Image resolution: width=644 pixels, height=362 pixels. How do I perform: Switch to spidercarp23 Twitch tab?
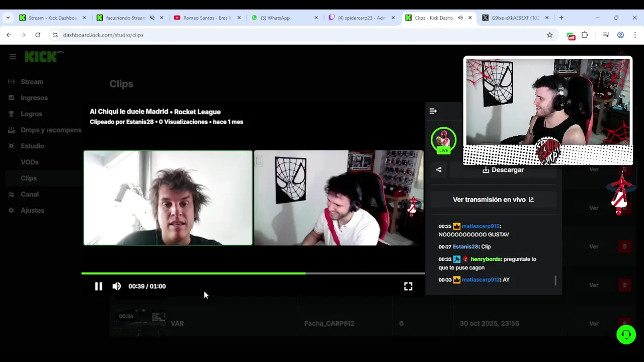click(x=361, y=18)
